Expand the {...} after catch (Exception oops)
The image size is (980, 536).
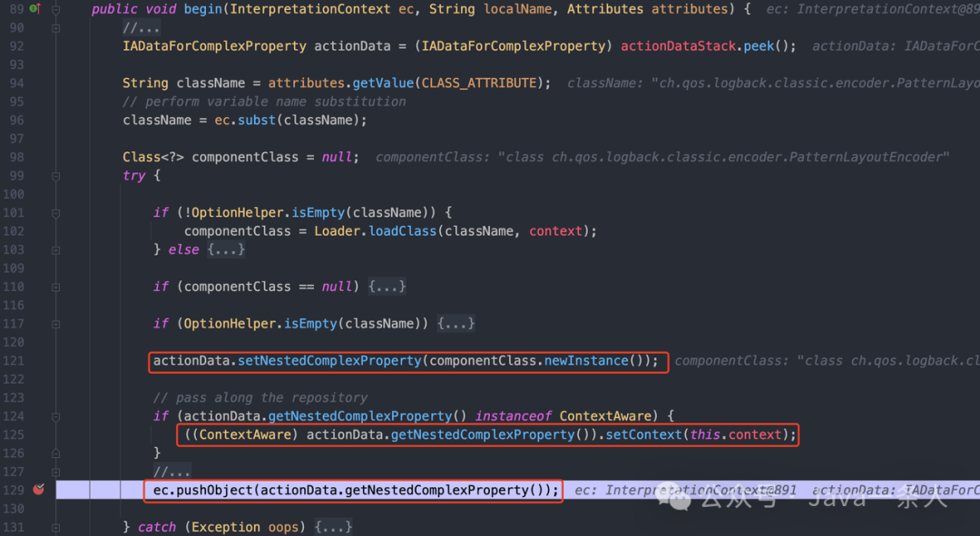[x=333, y=527]
